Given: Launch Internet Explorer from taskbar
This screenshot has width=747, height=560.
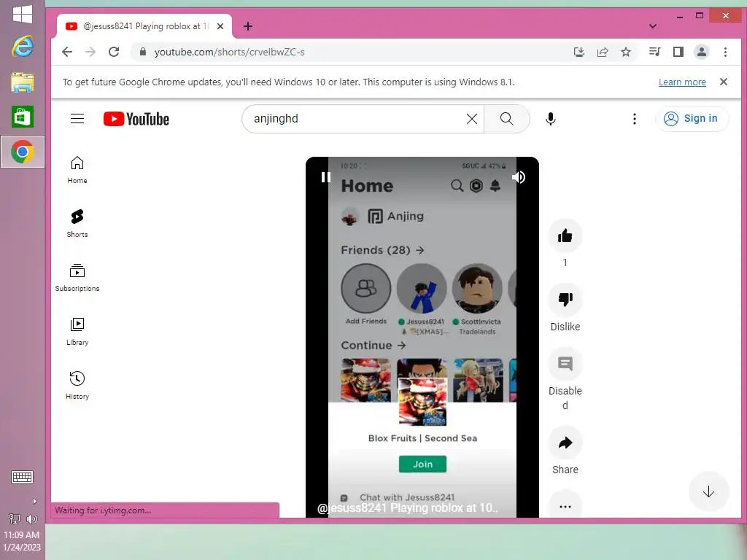Looking at the screenshot, I should [x=23, y=47].
